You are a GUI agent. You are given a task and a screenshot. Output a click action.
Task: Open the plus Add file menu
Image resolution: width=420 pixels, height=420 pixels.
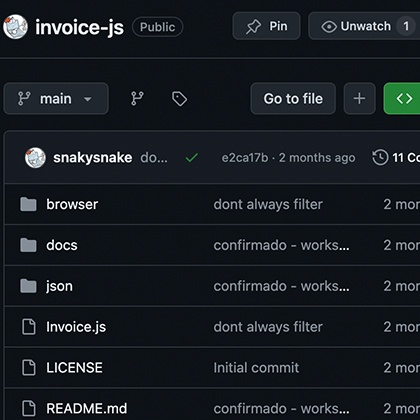point(359,99)
